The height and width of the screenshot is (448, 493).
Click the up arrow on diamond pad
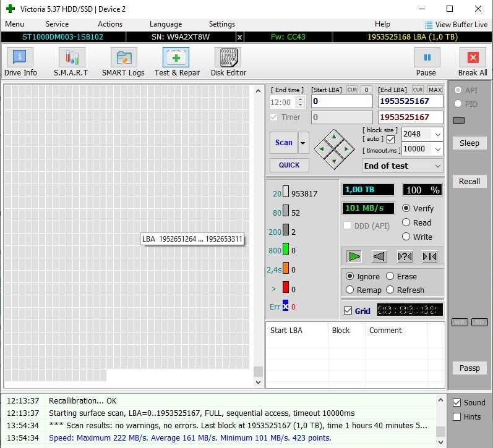(x=334, y=137)
